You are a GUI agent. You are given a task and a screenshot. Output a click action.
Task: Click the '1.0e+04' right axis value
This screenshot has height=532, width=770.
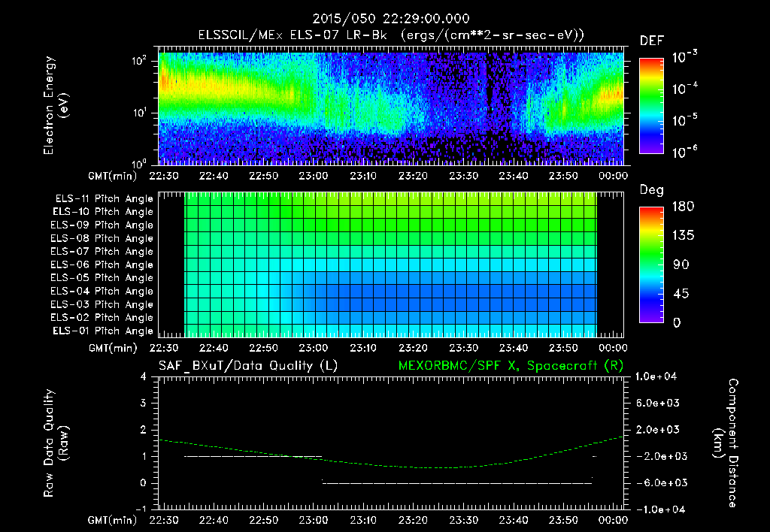point(656,376)
